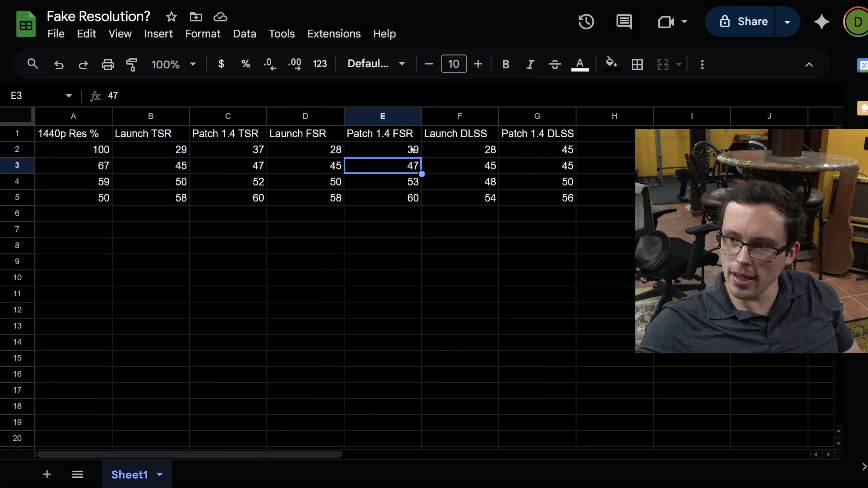Viewport: 868px width, 488px height.
Task: Select row 3 header
Action: (17, 165)
